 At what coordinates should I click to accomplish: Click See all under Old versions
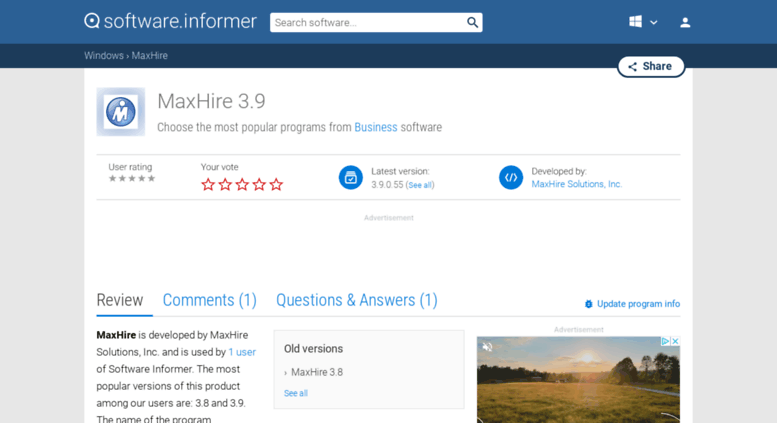(x=296, y=393)
